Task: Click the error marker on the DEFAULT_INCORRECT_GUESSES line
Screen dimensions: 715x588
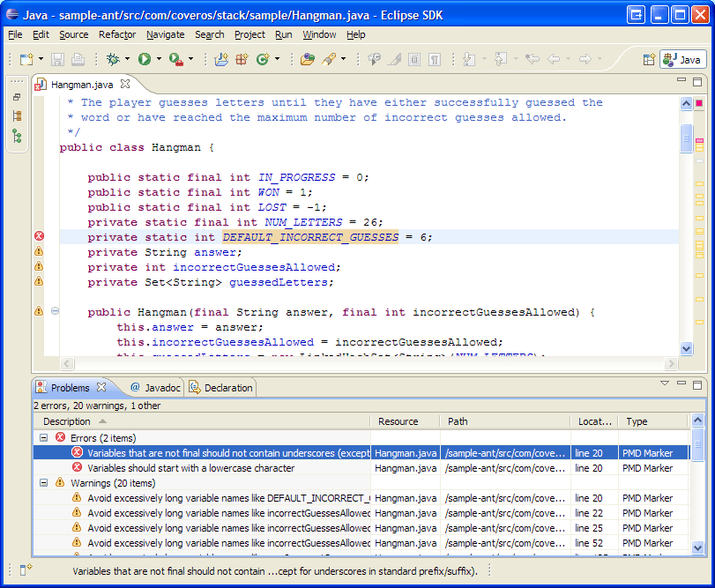Action: [x=39, y=236]
